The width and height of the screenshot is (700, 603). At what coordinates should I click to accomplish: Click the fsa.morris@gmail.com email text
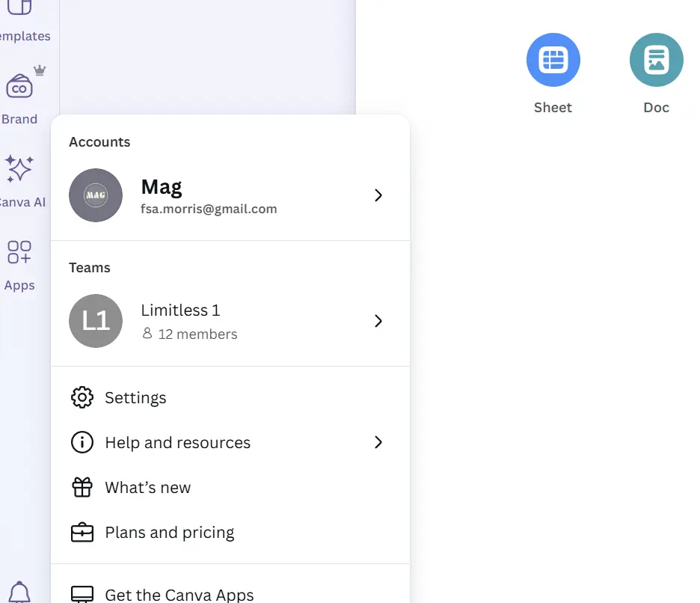[x=209, y=209]
